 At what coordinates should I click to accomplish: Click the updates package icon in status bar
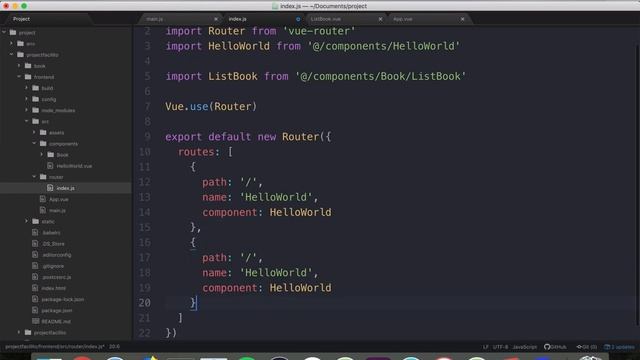607,347
